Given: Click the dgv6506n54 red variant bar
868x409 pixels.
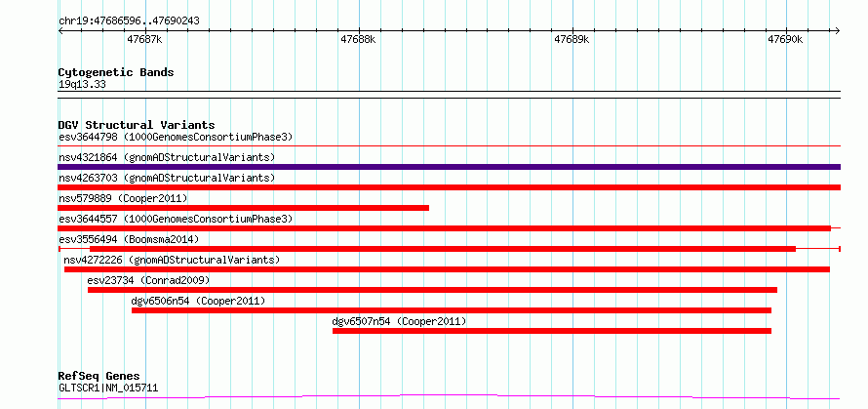Looking at the screenshot, I should click(452, 310).
